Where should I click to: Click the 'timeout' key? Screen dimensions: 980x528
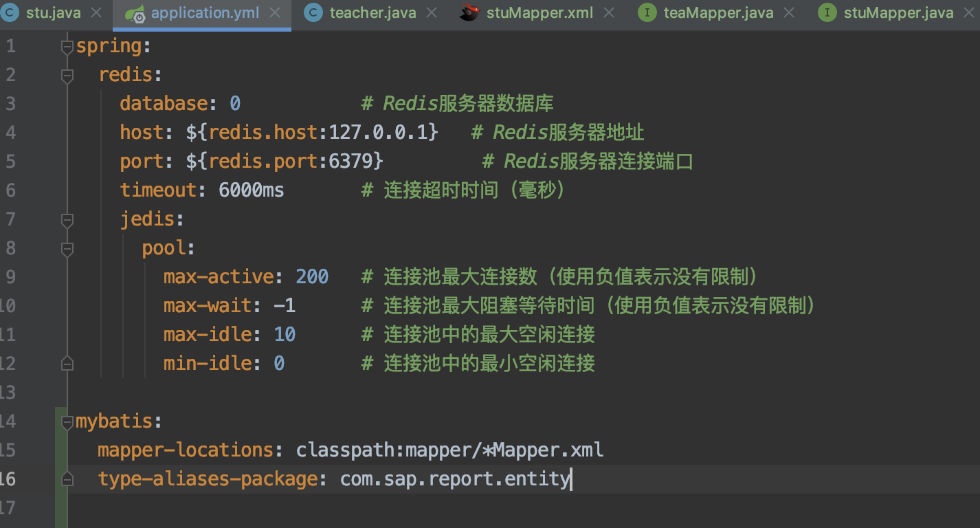coord(158,190)
